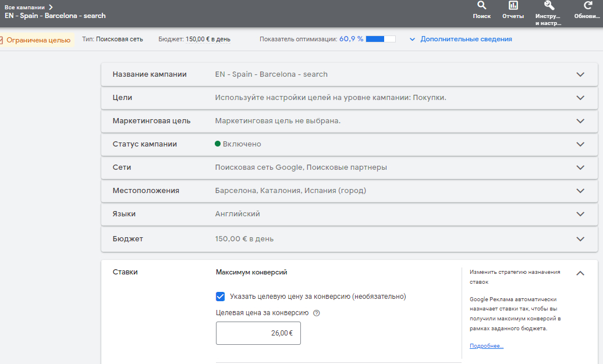Viewport: 603px width, 364px height.
Task: Click the green Включено status dot
Action: tap(218, 144)
